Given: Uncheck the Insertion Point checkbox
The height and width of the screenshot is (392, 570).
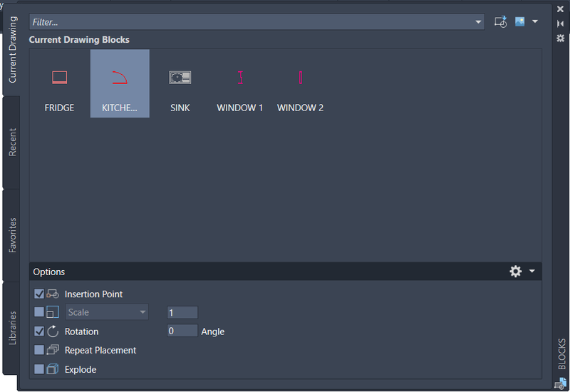Looking at the screenshot, I should tap(39, 294).
